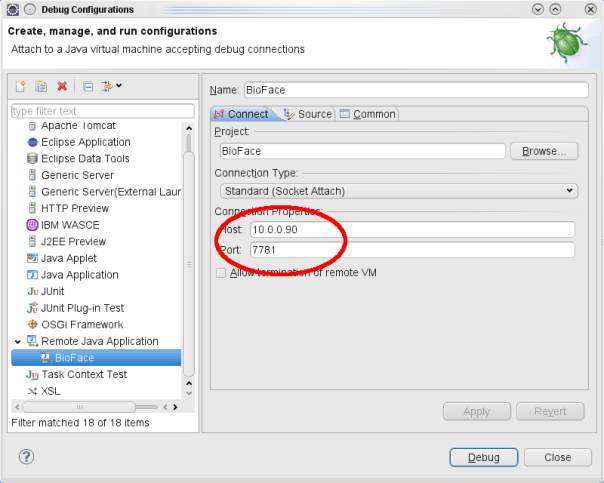Click in the Host input field

(411, 229)
